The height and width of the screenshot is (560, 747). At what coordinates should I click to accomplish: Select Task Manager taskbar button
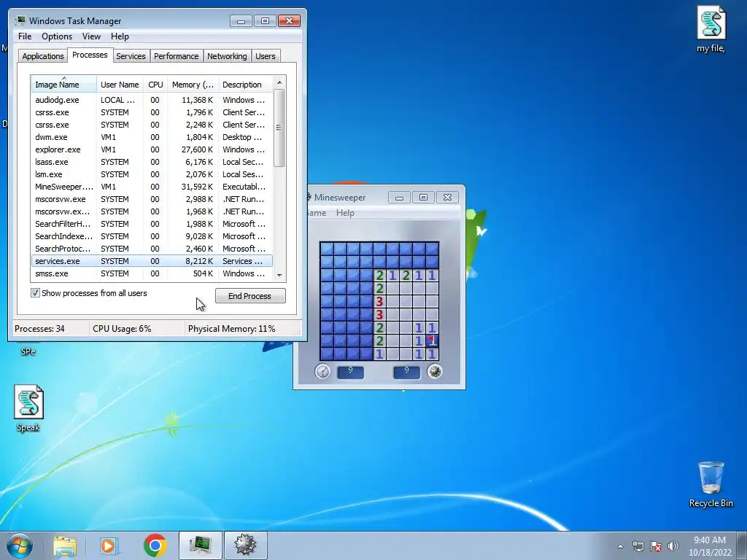pos(201,545)
